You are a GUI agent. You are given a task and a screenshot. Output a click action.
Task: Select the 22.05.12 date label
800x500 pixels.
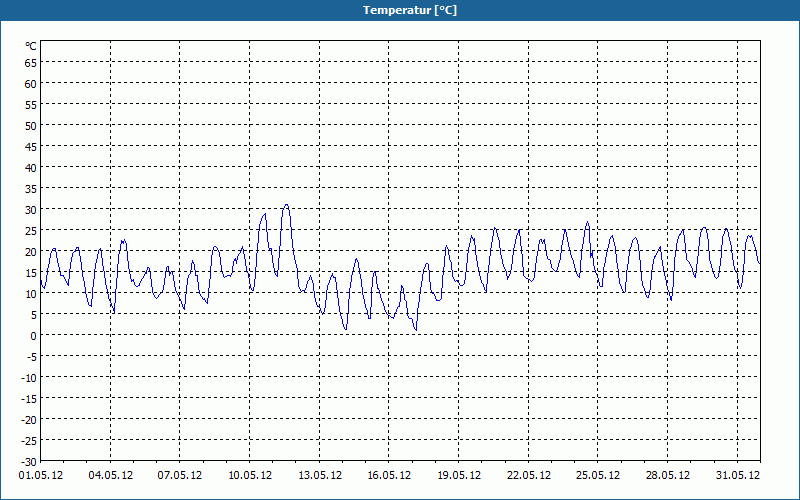click(x=529, y=476)
